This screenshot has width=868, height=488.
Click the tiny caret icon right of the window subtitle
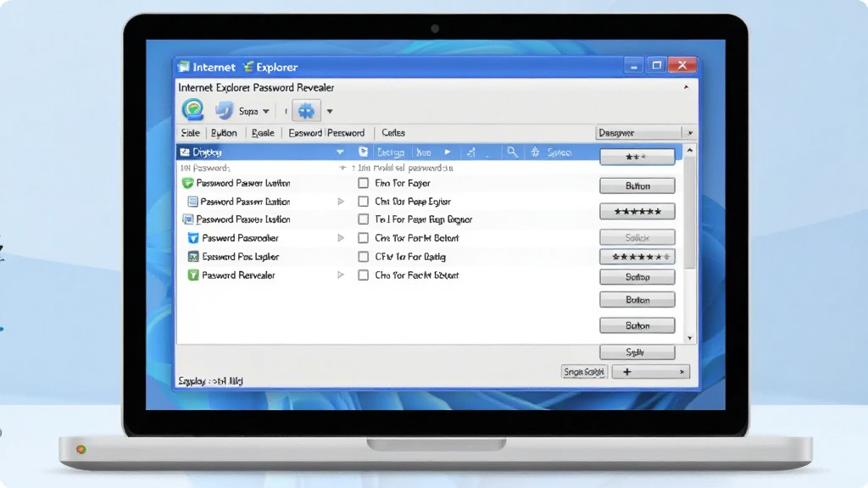(x=686, y=87)
